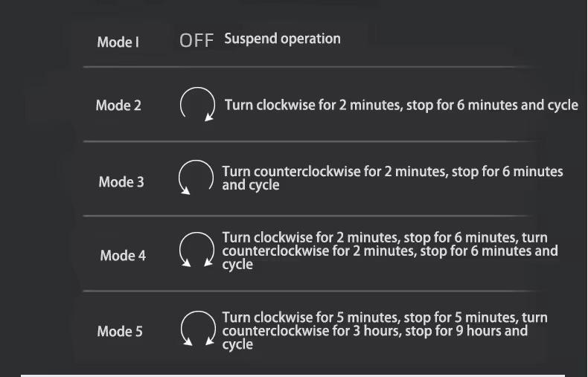Select the Mode I label
The width and height of the screenshot is (588, 377).
coord(118,42)
